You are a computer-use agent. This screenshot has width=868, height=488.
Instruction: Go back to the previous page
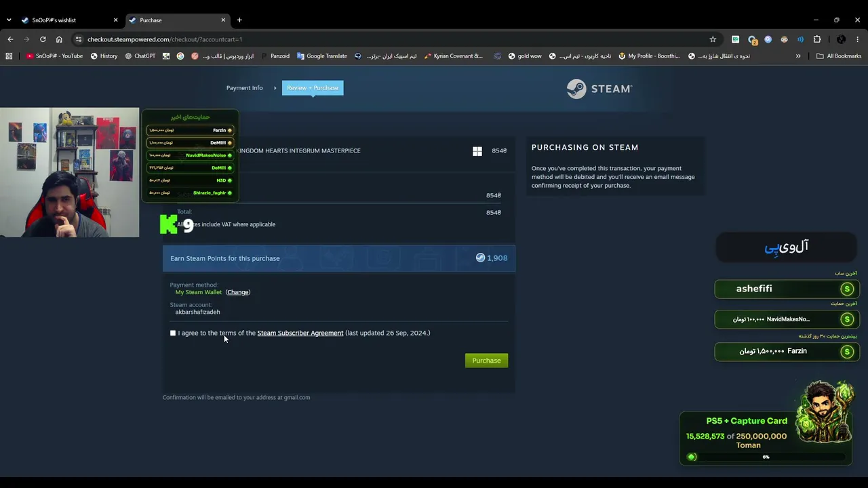click(x=10, y=39)
